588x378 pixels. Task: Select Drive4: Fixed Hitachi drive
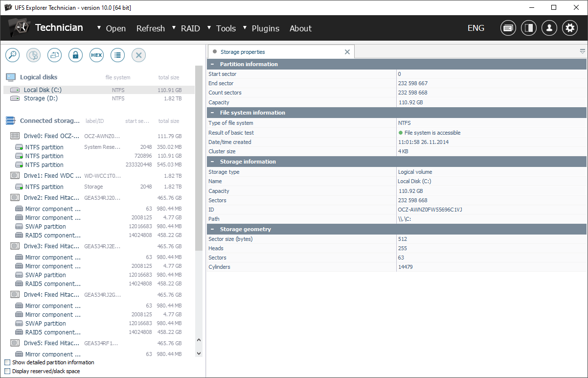click(99, 294)
